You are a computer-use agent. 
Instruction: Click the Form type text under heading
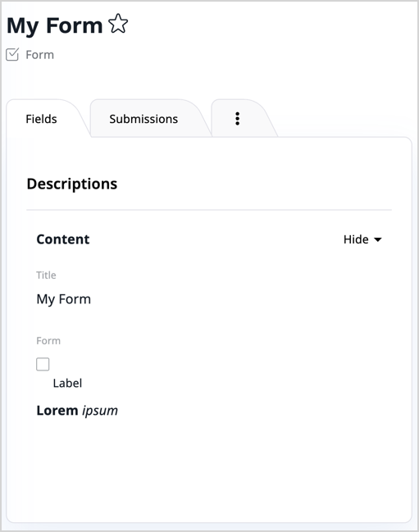[39, 55]
